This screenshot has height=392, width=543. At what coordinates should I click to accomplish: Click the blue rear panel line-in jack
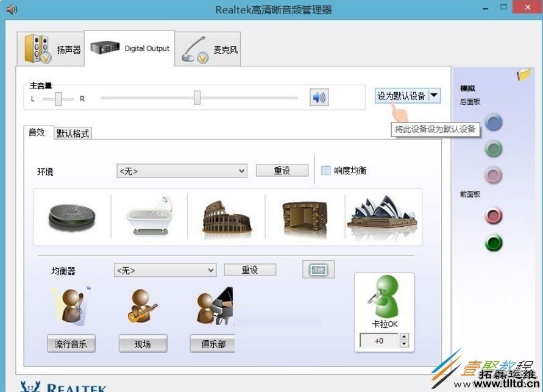pyautogui.click(x=493, y=123)
